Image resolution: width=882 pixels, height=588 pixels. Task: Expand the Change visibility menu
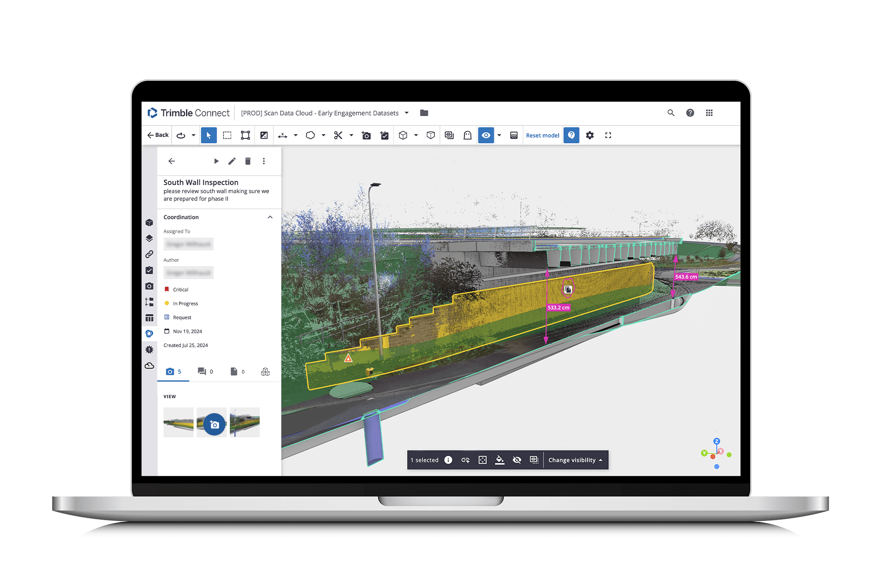coord(575,460)
